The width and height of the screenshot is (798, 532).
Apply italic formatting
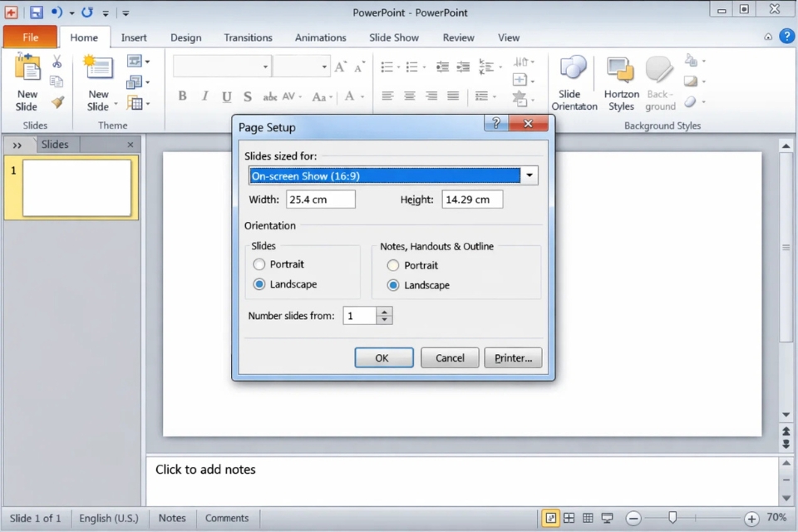coord(204,96)
